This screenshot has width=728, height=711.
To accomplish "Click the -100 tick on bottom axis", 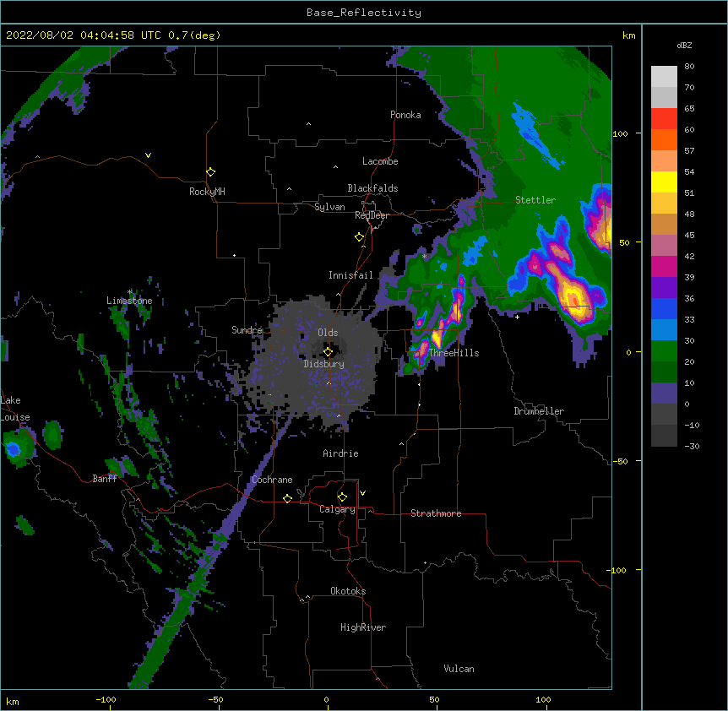I will (x=106, y=699).
